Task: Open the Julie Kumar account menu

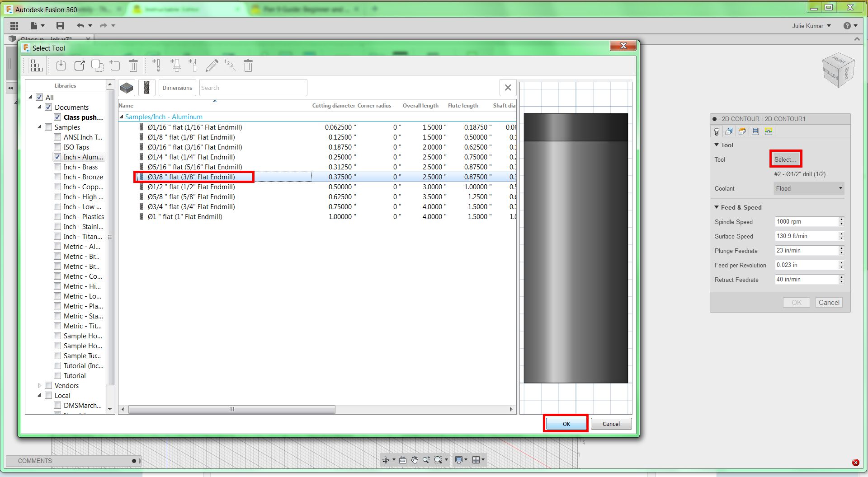Action: click(x=811, y=26)
